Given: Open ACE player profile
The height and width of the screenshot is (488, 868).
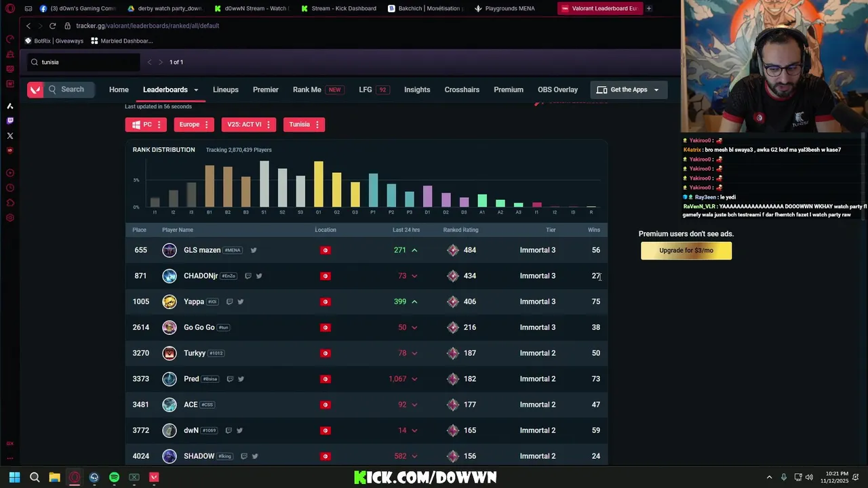Looking at the screenshot, I should tap(191, 405).
